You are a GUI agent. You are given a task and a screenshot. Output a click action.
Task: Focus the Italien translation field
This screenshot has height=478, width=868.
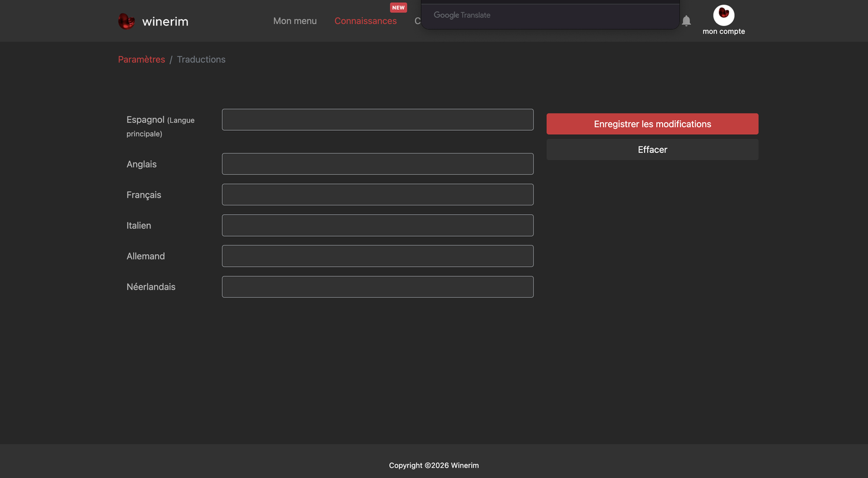[378, 225]
